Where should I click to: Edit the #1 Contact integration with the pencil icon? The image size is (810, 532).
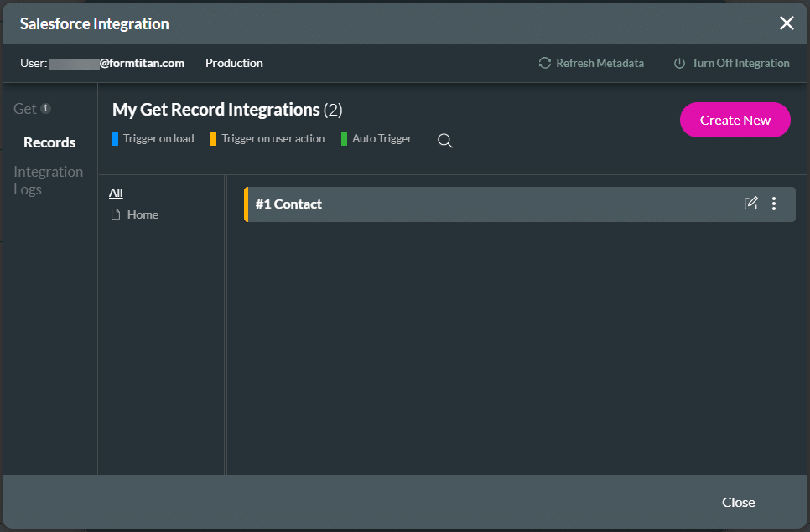[750, 203]
